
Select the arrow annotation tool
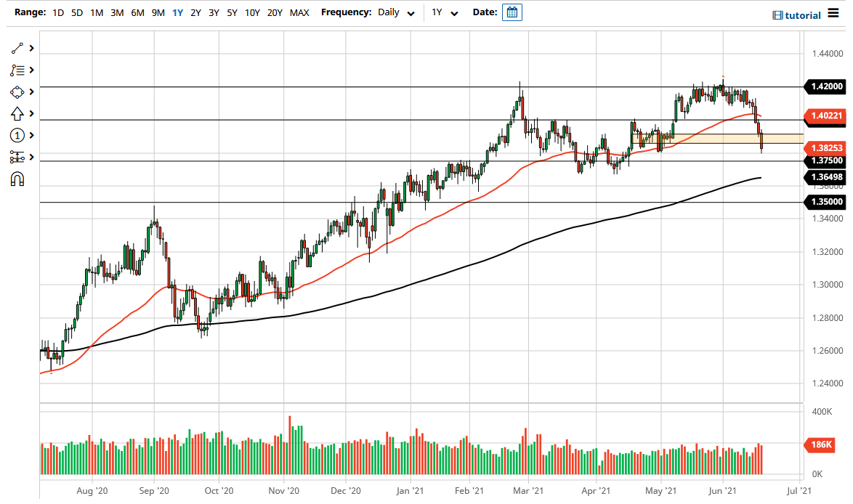[x=17, y=113]
